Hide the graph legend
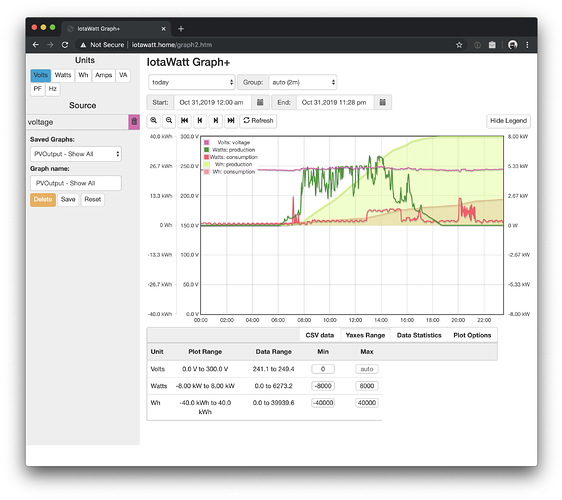Image resolution: width=562 pixels, height=500 pixels. click(508, 120)
